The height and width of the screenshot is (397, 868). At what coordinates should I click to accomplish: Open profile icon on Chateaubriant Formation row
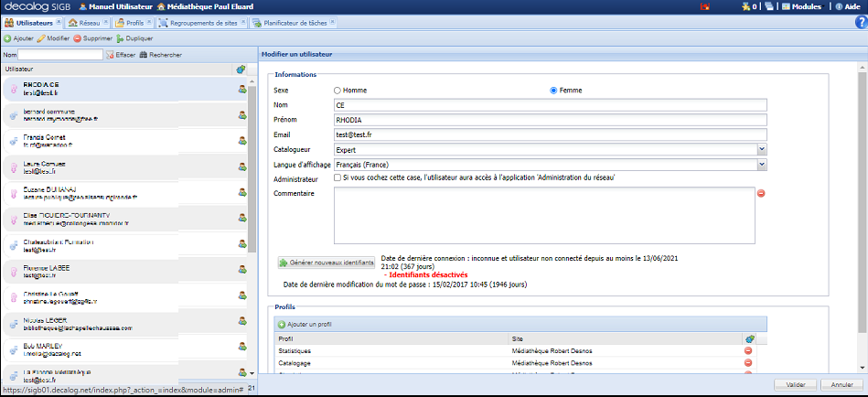pos(241,243)
